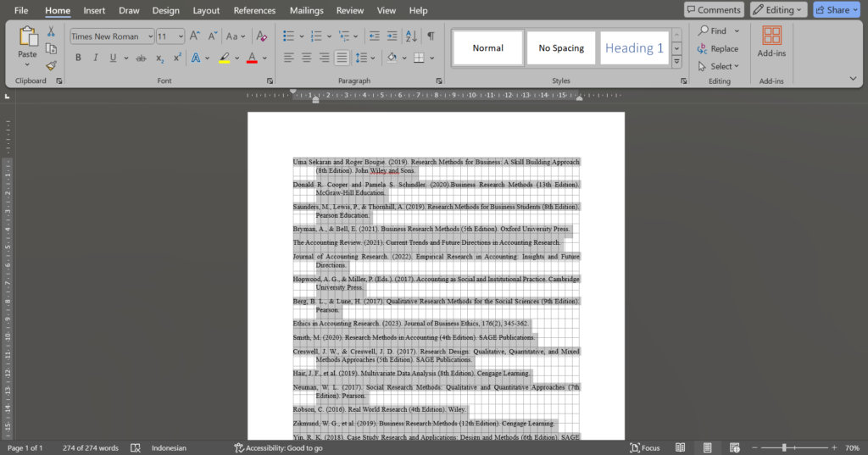Open the borders dropdown arrow
This screenshot has width=868, height=455.
pos(431,58)
